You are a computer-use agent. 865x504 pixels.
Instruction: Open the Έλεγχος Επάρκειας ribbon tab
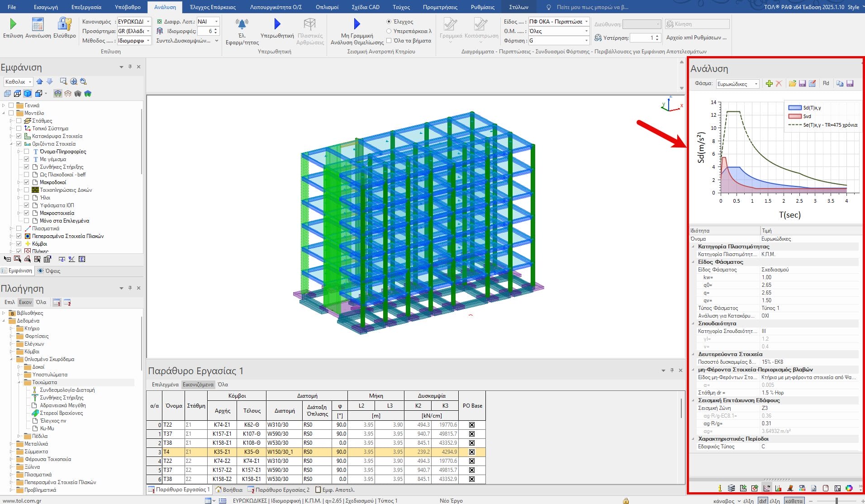click(213, 7)
